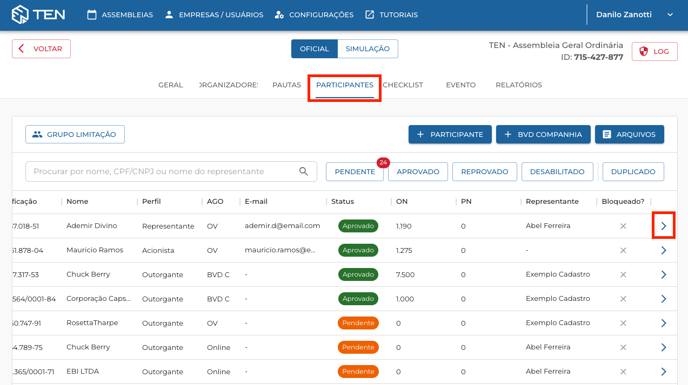
Task: Switch to Simulação mode
Action: pos(367,49)
